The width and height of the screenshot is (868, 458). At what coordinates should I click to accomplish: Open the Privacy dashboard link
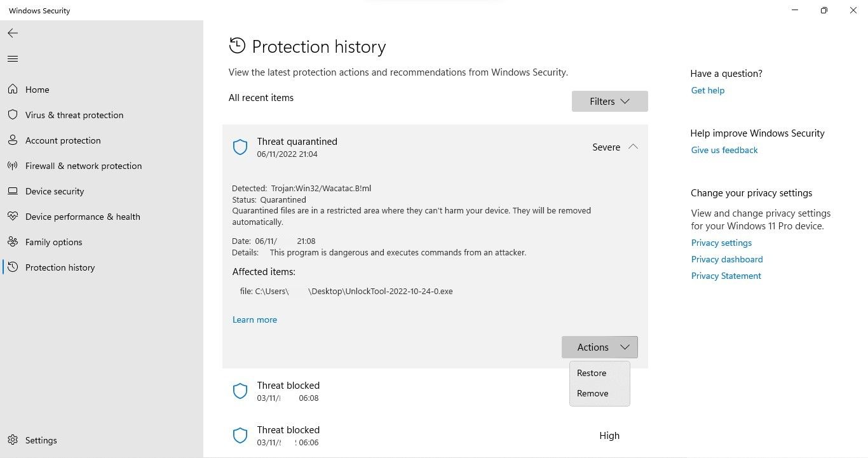(726, 259)
